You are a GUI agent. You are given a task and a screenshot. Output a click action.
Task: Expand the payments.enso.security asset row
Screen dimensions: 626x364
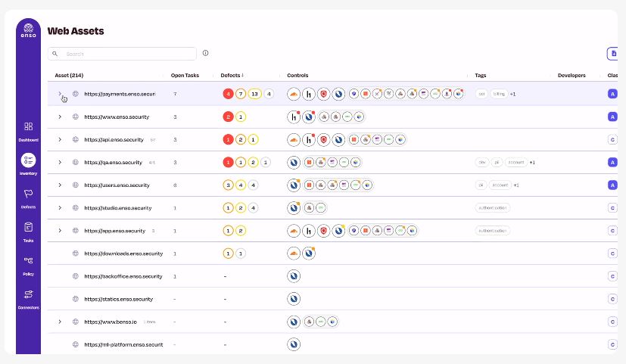[x=60, y=94]
